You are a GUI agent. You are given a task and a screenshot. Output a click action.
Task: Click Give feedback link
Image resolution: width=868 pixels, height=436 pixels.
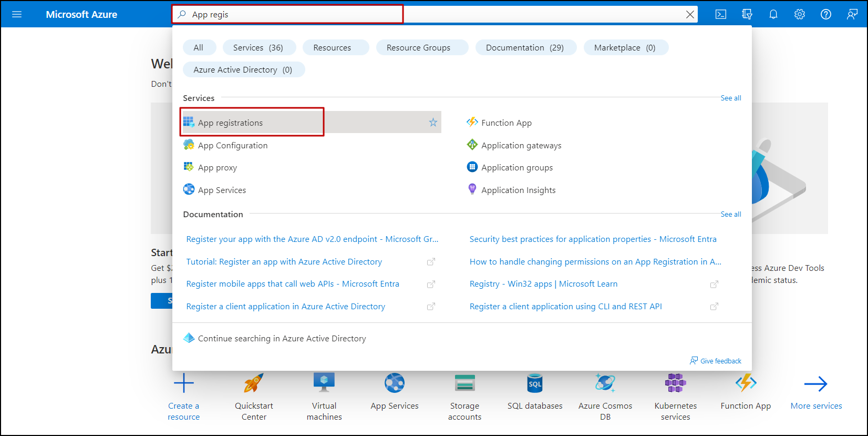[x=716, y=361]
